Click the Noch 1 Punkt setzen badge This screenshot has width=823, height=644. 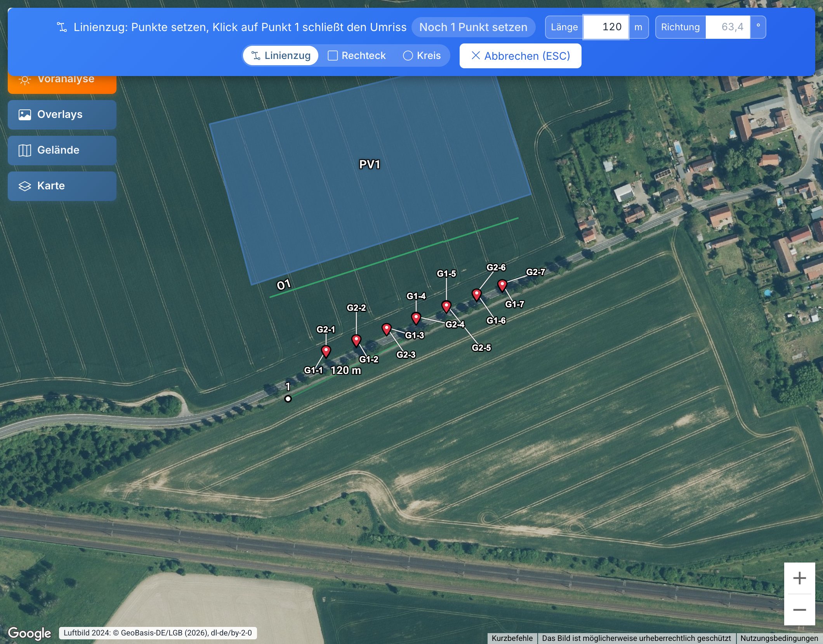(473, 27)
